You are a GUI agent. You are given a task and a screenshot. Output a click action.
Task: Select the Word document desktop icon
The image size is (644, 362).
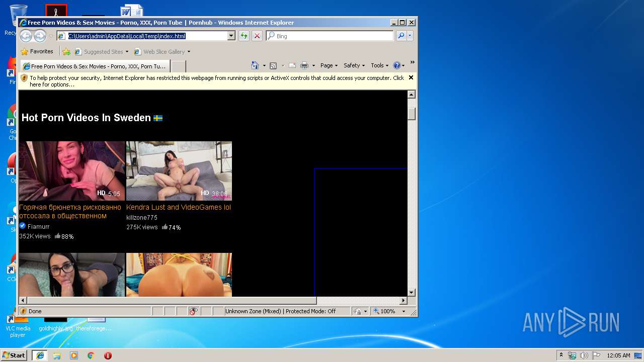click(132, 11)
